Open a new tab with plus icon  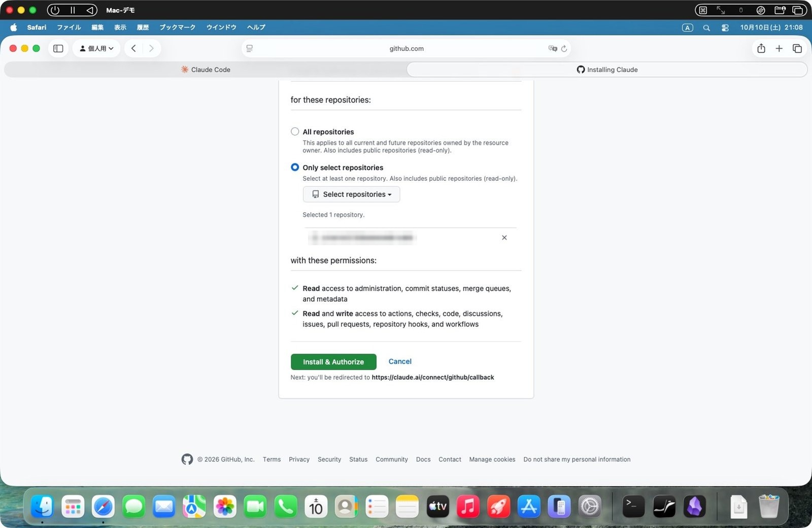(x=779, y=48)
